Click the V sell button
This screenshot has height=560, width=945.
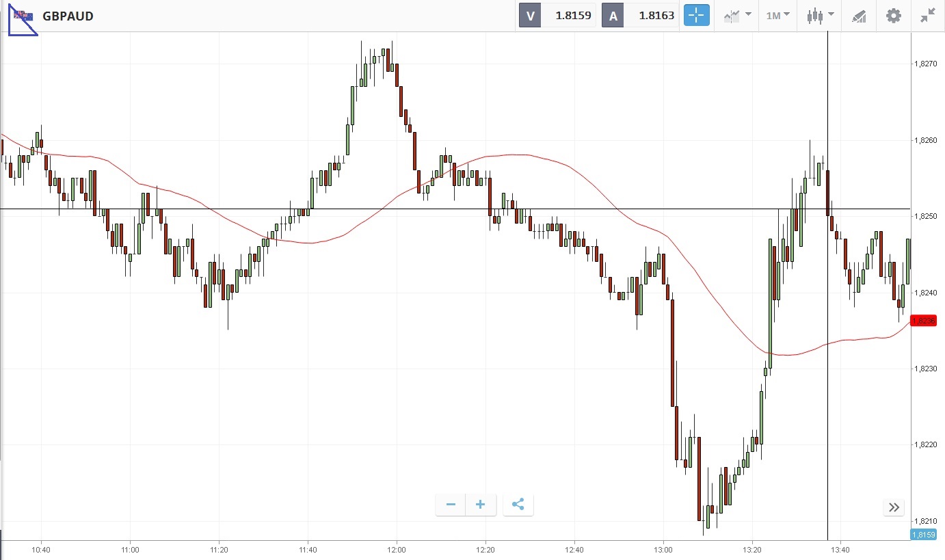[x=530, y=16]
